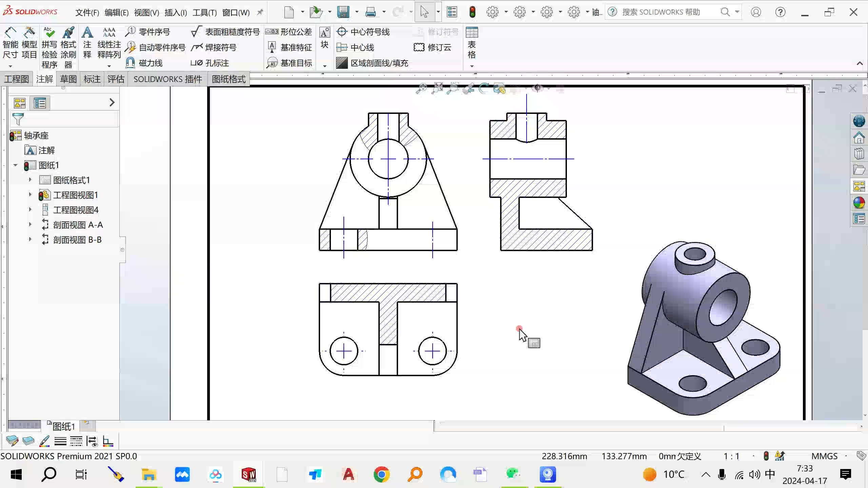Click the Rebuild traffic light icon
The width and height of the screenshot is (868, 488).
472,12
